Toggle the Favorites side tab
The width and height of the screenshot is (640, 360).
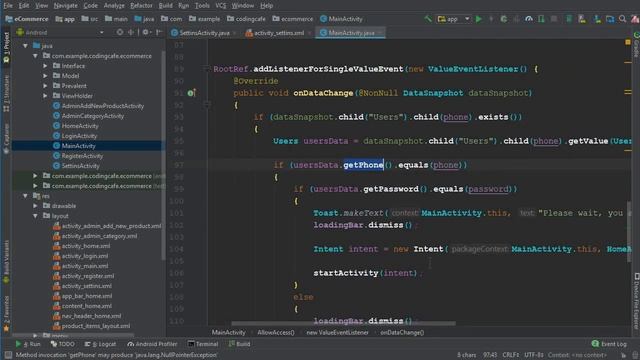[6, 314]
